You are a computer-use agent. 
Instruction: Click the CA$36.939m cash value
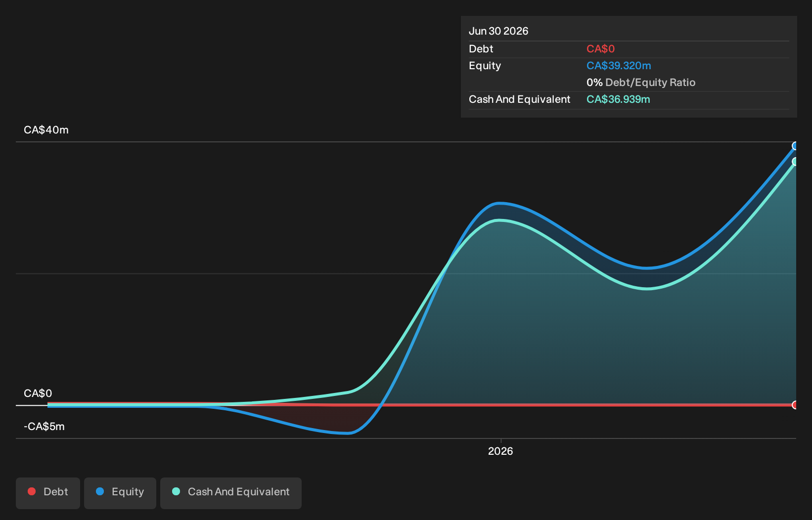click(x=618, y=99)
